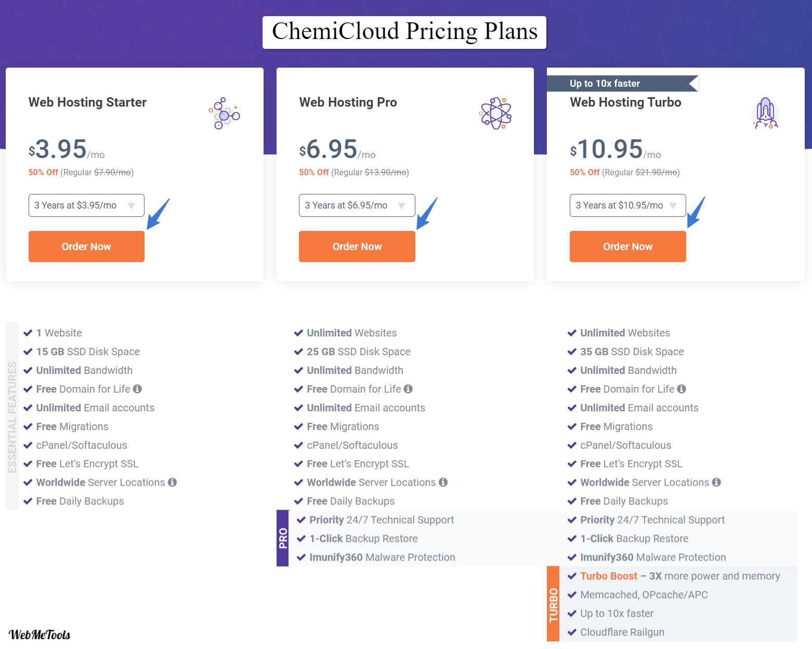Click the vertical PRO section label
This screenshot has width=812, height=649.
pyautogui.click(x=283, y=538)
